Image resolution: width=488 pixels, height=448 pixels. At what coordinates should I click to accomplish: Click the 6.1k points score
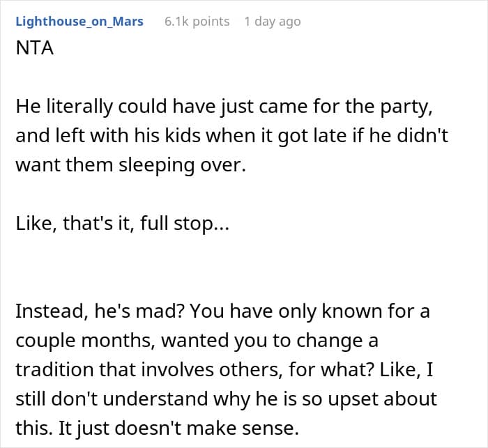[197, 21]
